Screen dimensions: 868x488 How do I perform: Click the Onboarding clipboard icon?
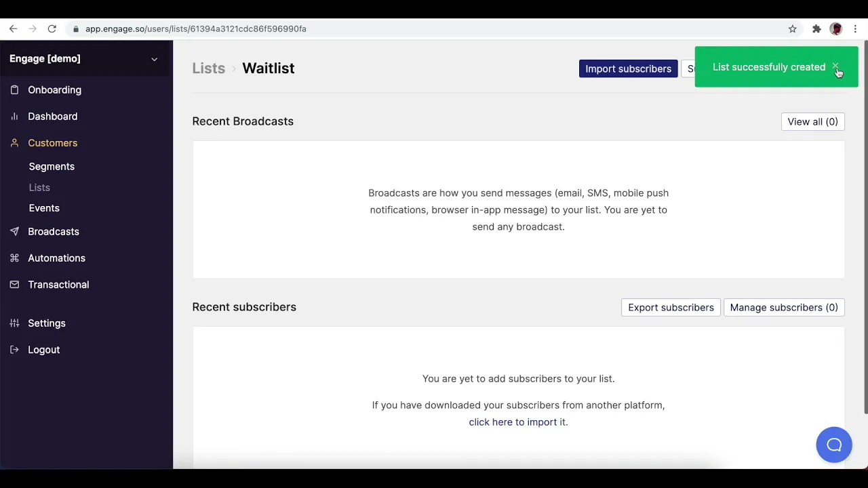tap(14, 90)
